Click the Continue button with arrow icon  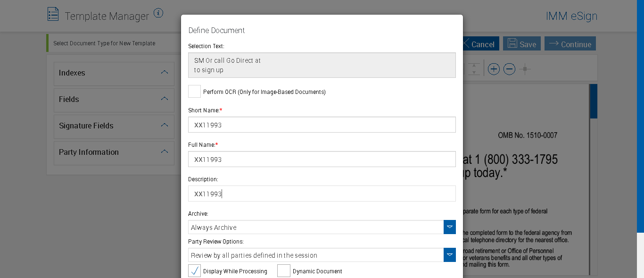pyautogui.click(x=570, y=44)
